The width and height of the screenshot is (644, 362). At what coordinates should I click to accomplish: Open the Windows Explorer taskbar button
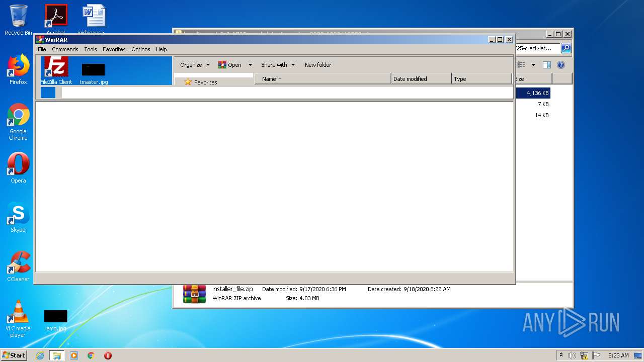click(57, 355)
